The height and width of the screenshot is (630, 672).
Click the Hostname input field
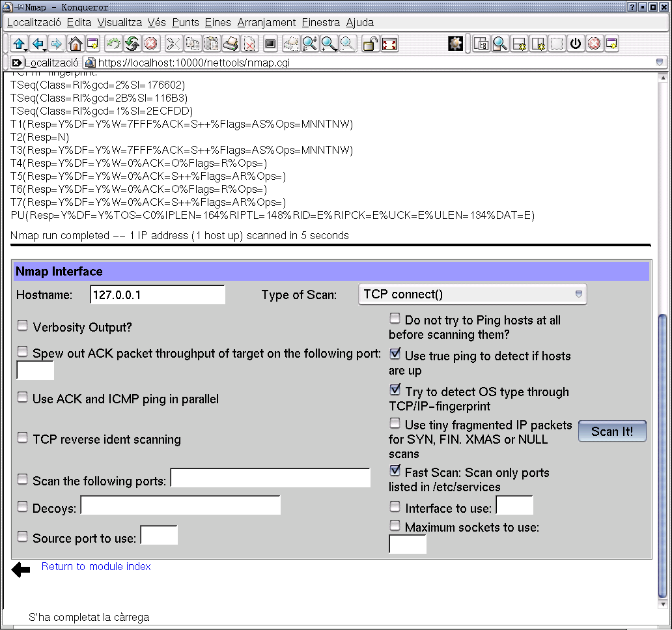click(x=158, y=294)
